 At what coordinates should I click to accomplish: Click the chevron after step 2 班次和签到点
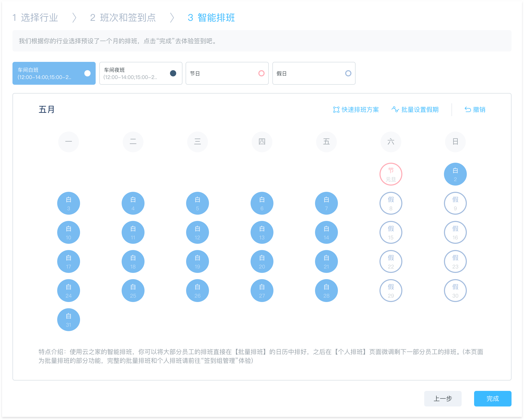pos(172,18)
